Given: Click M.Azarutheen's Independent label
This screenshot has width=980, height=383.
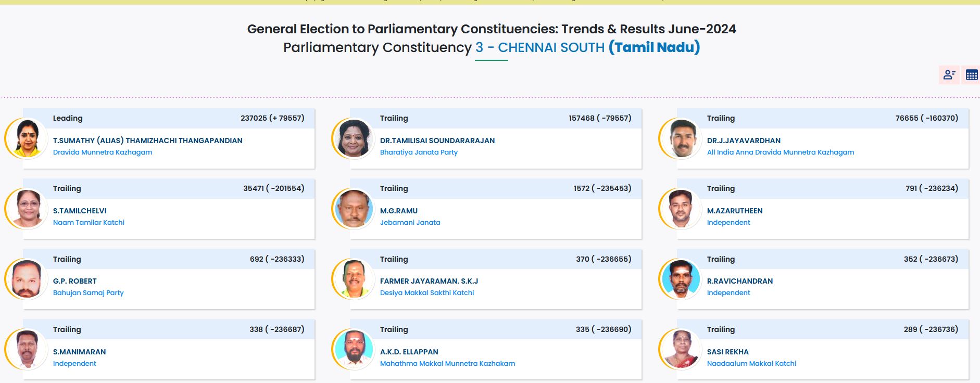Looking at the screenshot, I should [x=728, y=222].
